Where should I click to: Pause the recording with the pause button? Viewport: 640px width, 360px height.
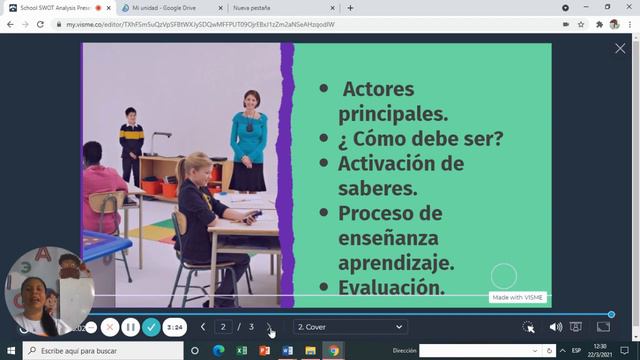pyautogui.click(x=131, y=327)
